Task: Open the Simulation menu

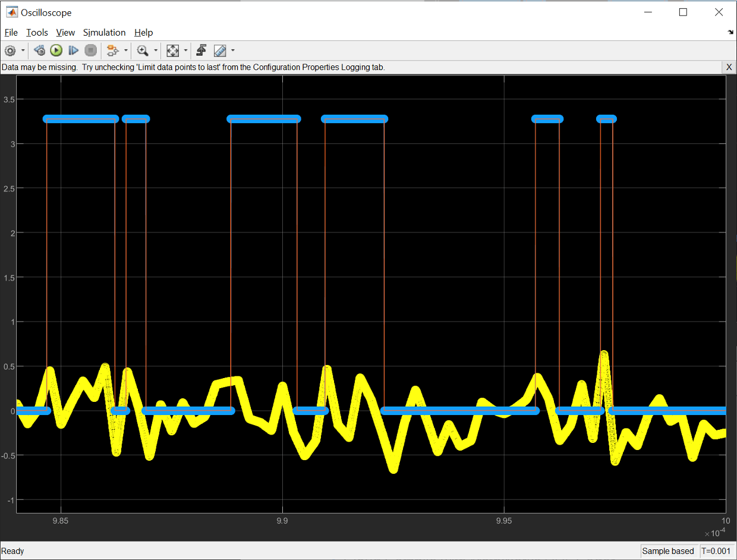Action: (104, 33)
